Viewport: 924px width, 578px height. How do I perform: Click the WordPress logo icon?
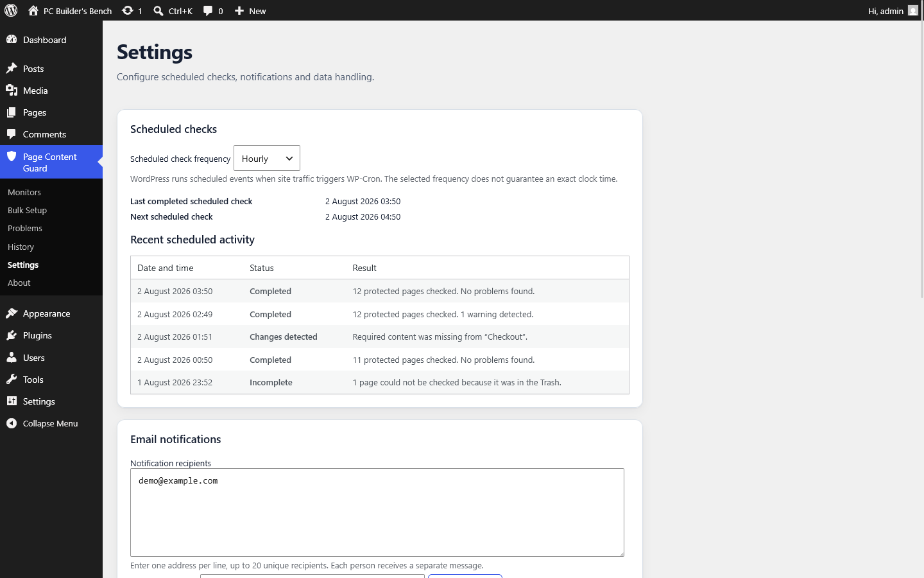pyautogui.click(x=11, y=10)
